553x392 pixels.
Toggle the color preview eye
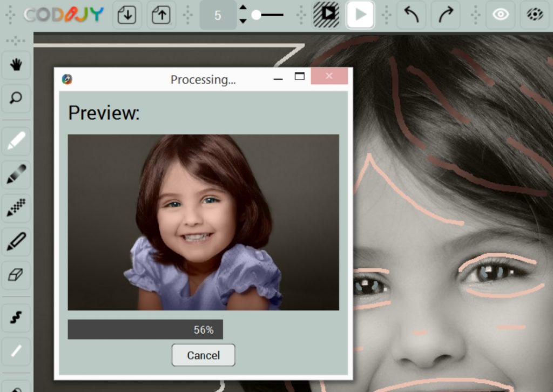click(534, 15)
